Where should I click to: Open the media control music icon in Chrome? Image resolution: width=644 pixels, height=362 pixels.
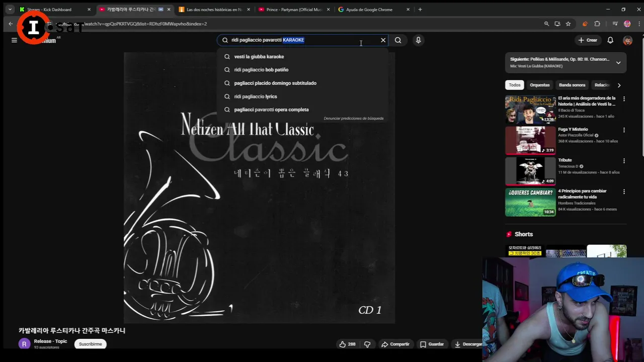point(615,24)
